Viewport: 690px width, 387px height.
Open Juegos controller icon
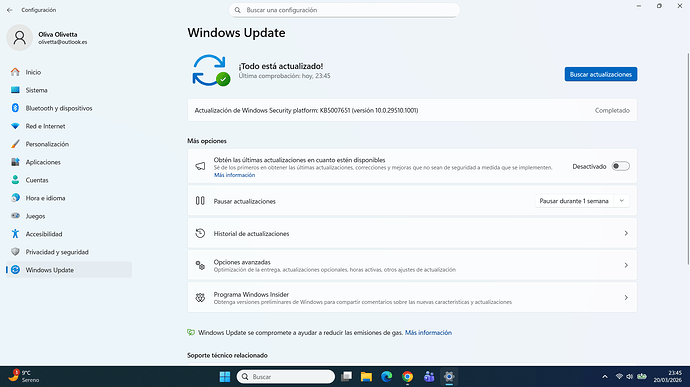click(x=15, y=216)
